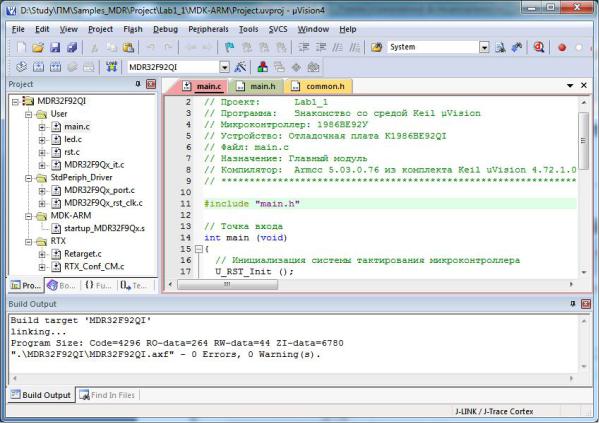Open the target selection dropdown MDR32F92QI
The image size is (599, 423).
(x=225, y=68)
